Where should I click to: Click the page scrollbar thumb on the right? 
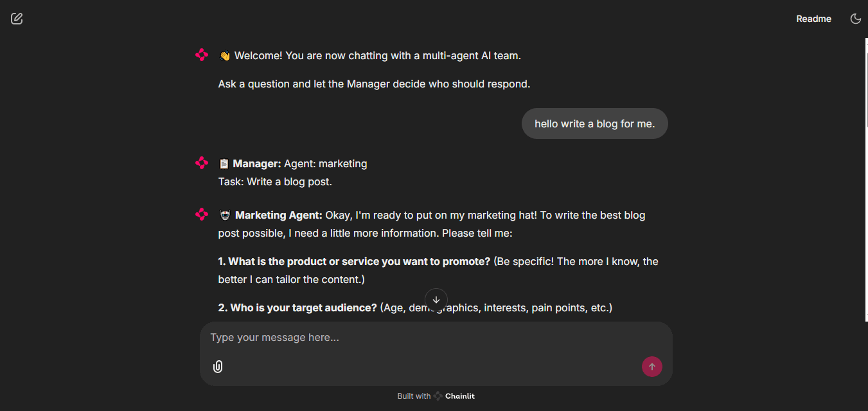click(865, 84)
